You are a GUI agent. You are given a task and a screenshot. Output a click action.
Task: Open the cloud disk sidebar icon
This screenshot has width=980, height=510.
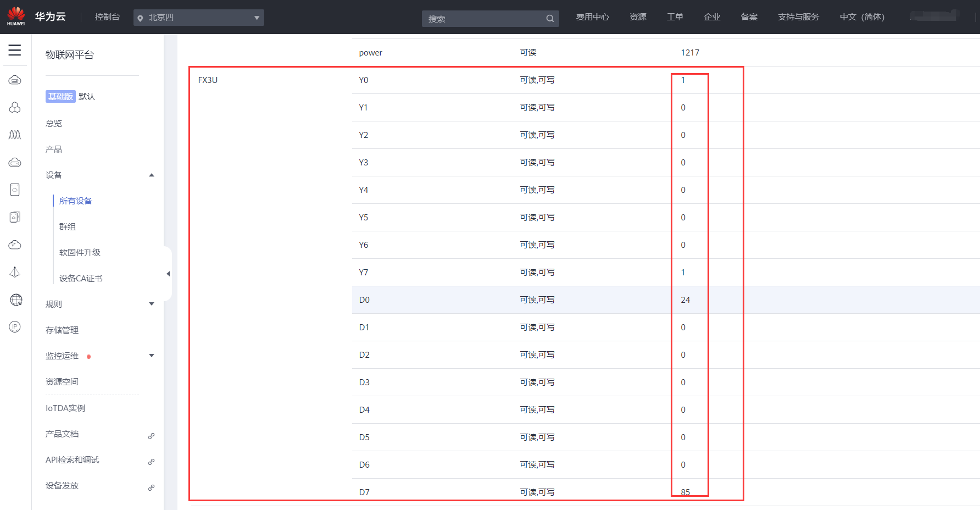point(15,162)
